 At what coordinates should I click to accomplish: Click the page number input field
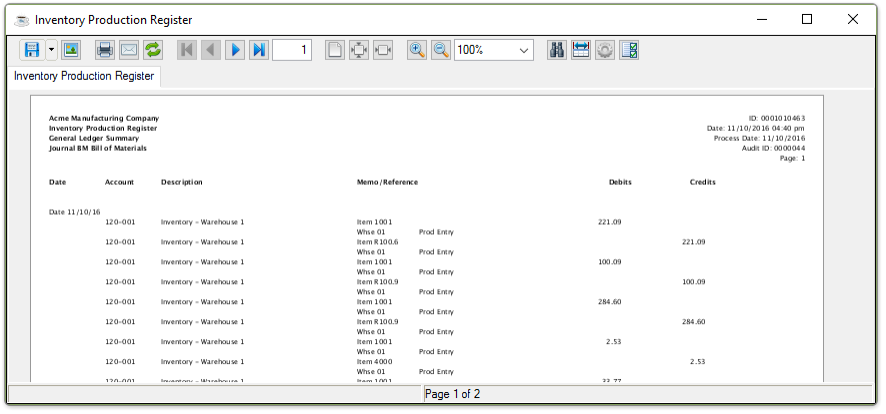point(291,50)
